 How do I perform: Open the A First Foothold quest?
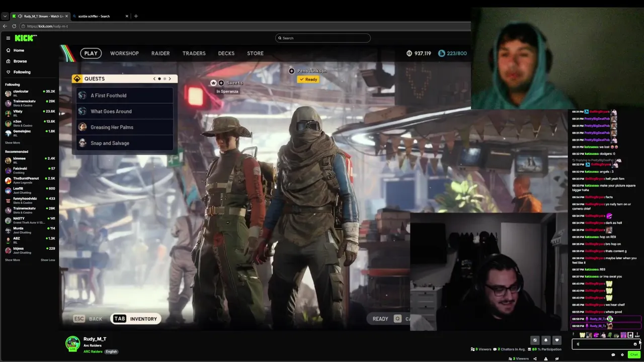coord(125,96)
